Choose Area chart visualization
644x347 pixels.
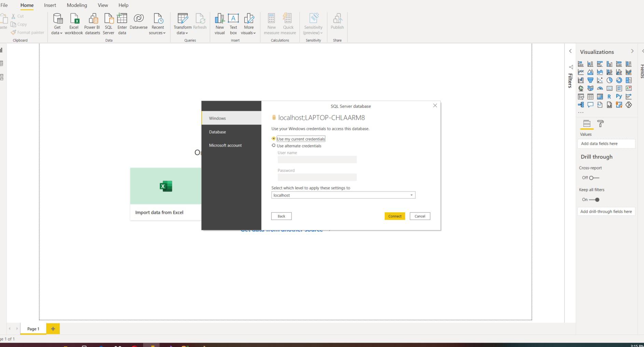tap(590, 72)
